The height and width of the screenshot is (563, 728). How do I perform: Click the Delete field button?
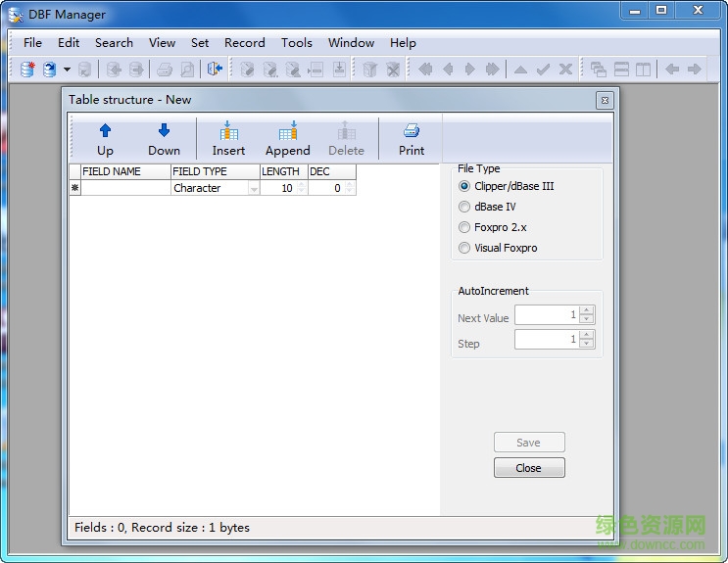coord(346,140)
